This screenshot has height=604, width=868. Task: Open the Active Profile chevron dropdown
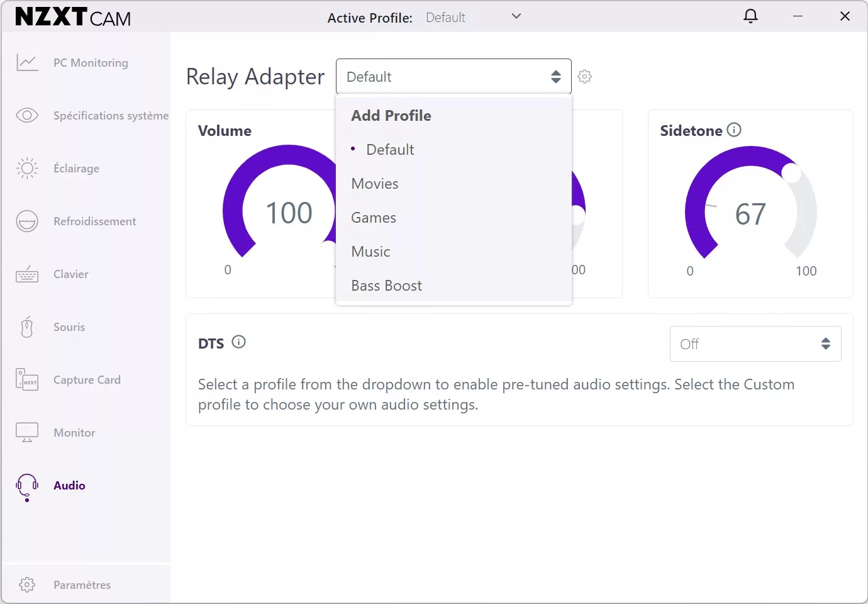pyautogui.click(x=516, y=16)
